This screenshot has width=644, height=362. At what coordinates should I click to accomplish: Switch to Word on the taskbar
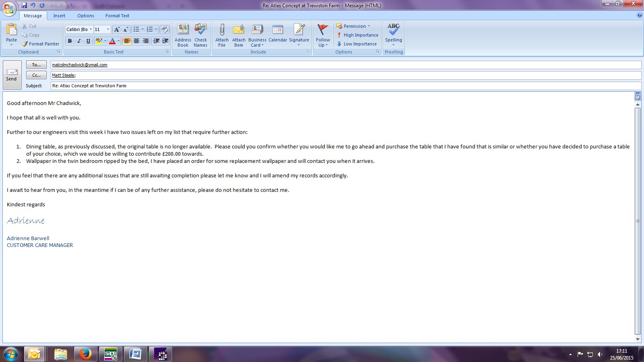(x=136, y=354)
